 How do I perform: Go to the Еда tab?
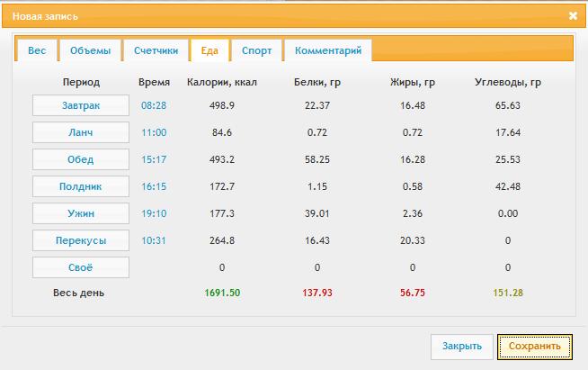tap(209, 50)
